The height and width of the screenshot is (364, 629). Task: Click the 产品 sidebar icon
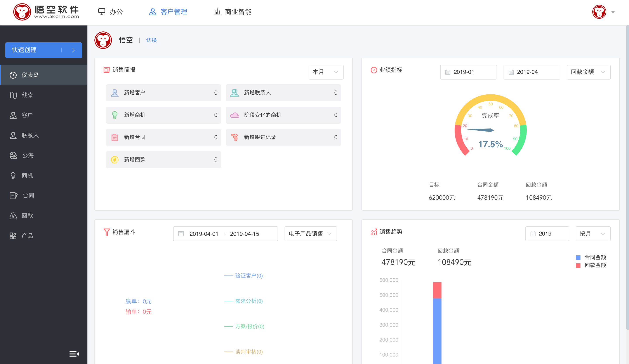(13, 236)
